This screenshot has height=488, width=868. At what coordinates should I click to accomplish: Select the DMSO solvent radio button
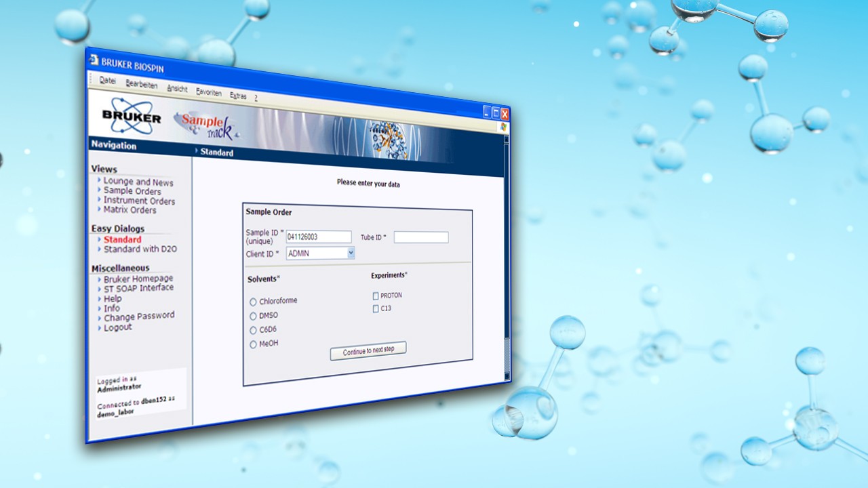(x=253, y=316)
